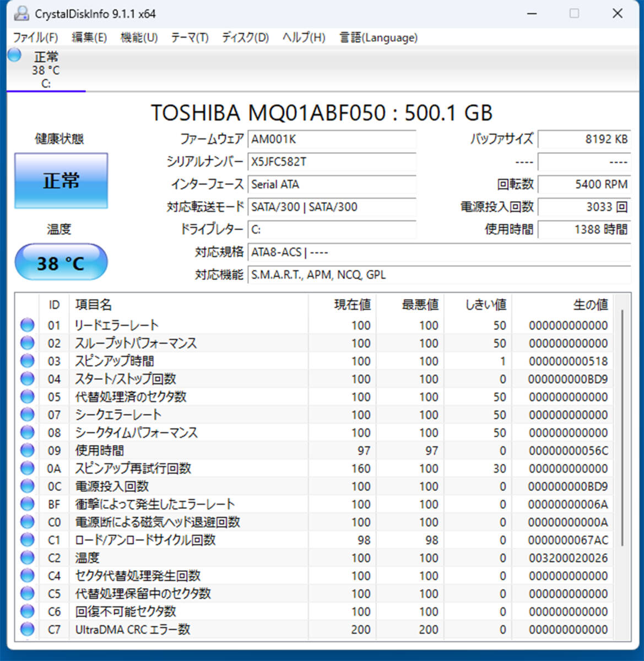The width and height of the screenshot is (644, 661).
Task: Click the drive letter field C:
Action: (x=332, y=230)
